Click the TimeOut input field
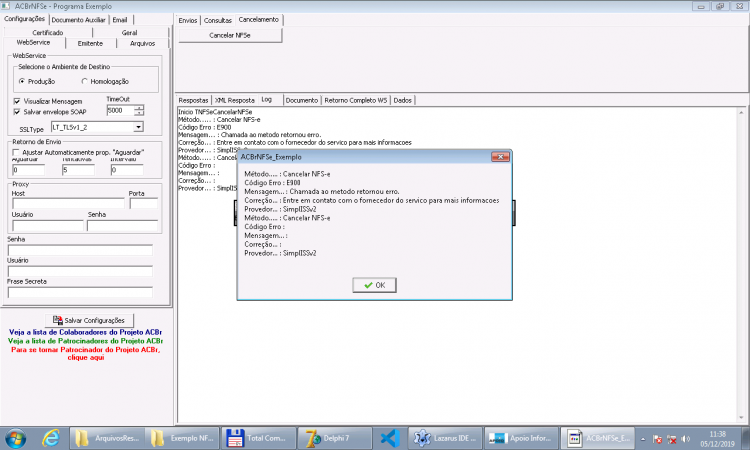Image resolution: width=750 pixels, height=450 pixels. coord(120,110)
